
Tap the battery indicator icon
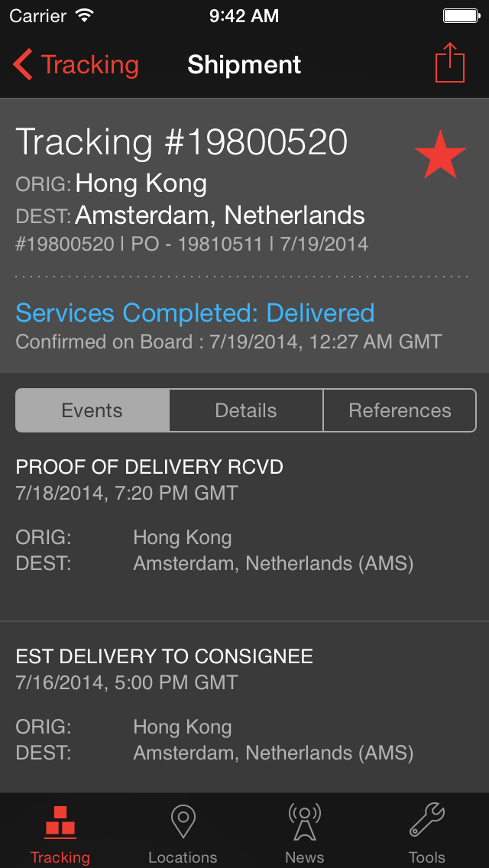click(461, 15)
